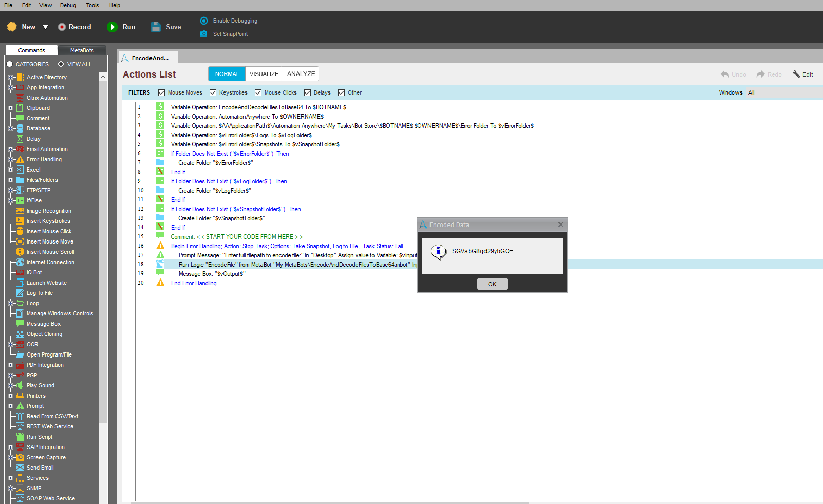Expand the If/Else tree node

coord(10,200)
